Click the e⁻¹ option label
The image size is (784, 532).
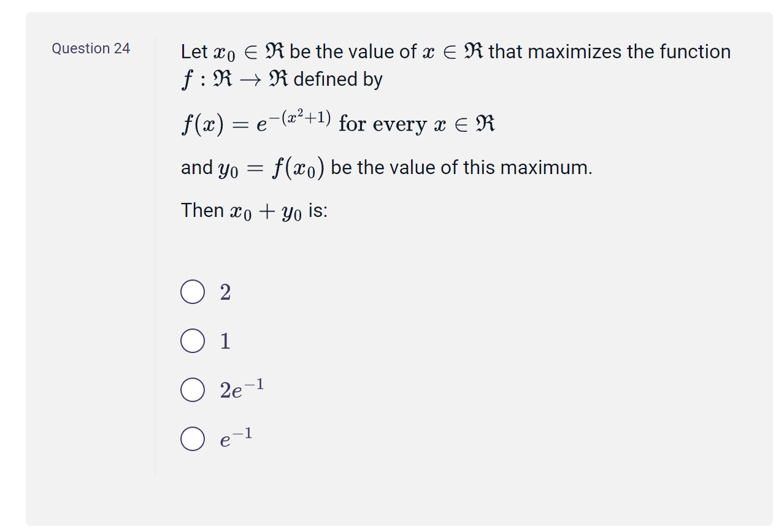tap(236, 438)
